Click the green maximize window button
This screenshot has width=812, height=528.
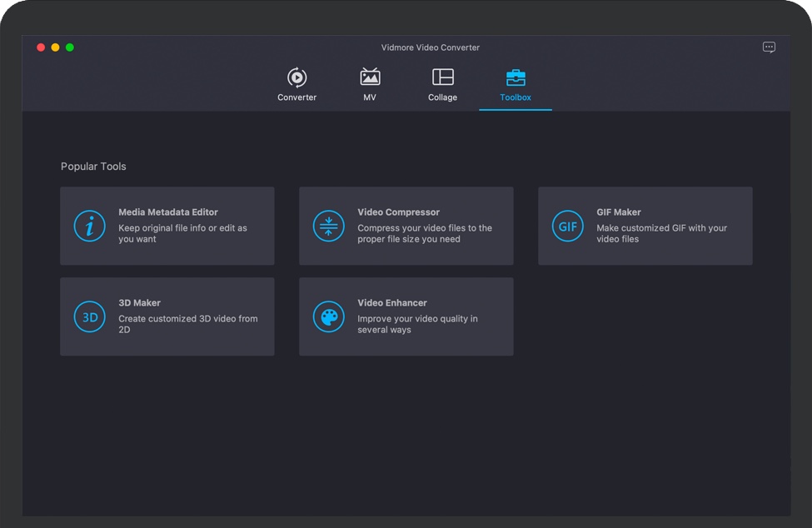(70, 47)
